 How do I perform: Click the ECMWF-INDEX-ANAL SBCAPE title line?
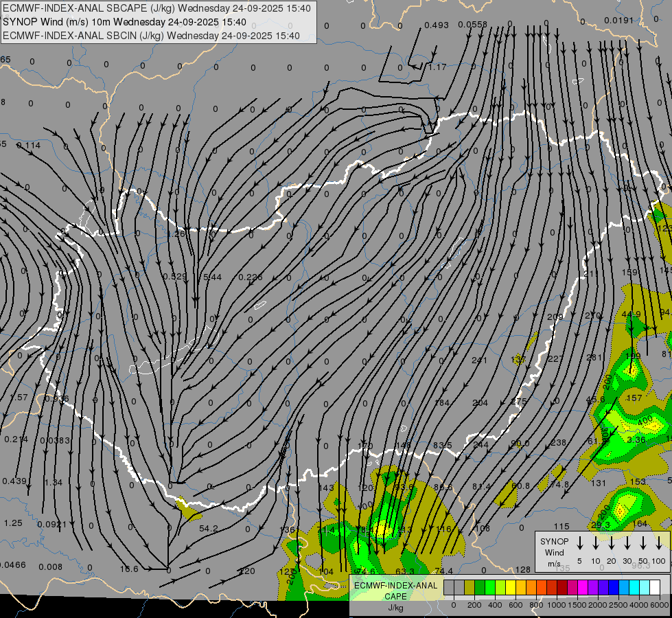[x=157, y=8]
